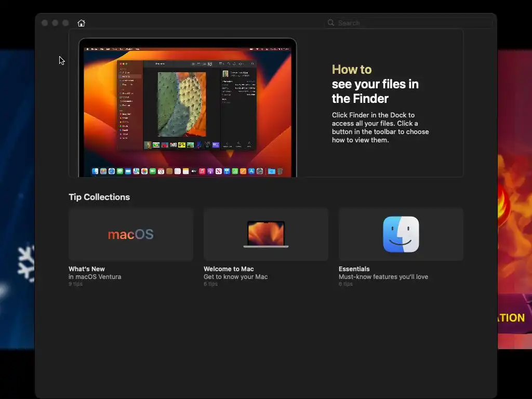Click the "6 tips" count under Essentials
The width and height of the screenshot is (532, 399).
click(345, 284)
